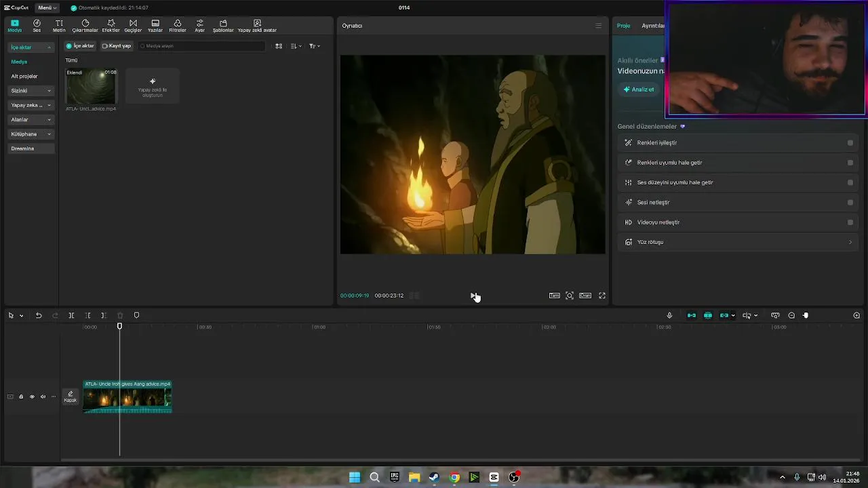Select Alt projeler in the sidebar
868x488 pixels.
(x=24, y=77)
